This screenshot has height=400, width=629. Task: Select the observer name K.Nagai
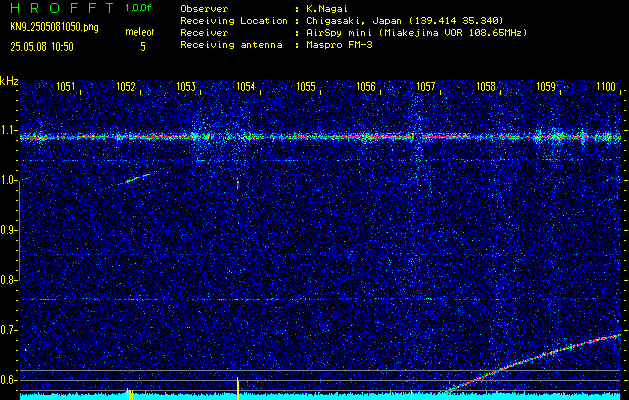click(x=327, y=8)
